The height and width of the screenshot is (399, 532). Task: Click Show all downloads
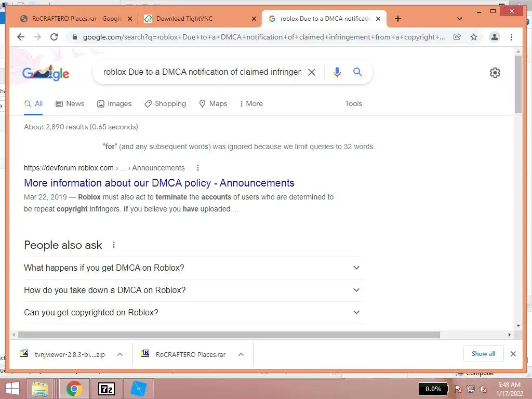484,354
